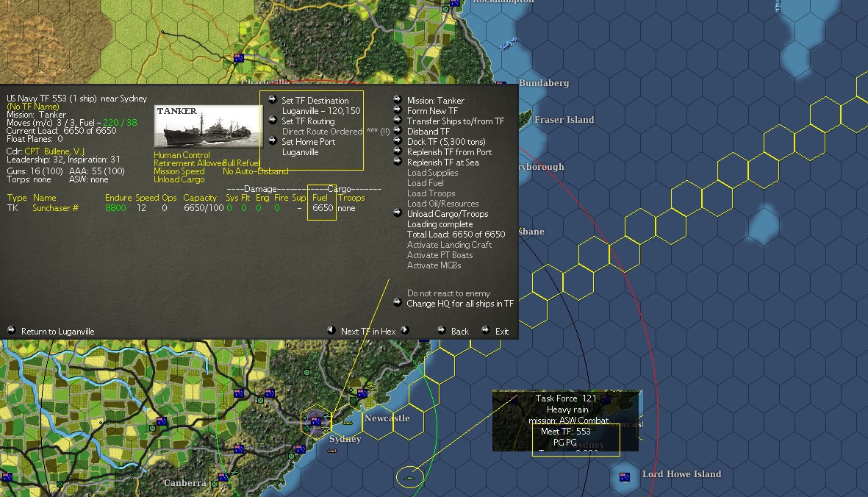Click the arrow beside Dock TF (5,300 tons)

398,140
